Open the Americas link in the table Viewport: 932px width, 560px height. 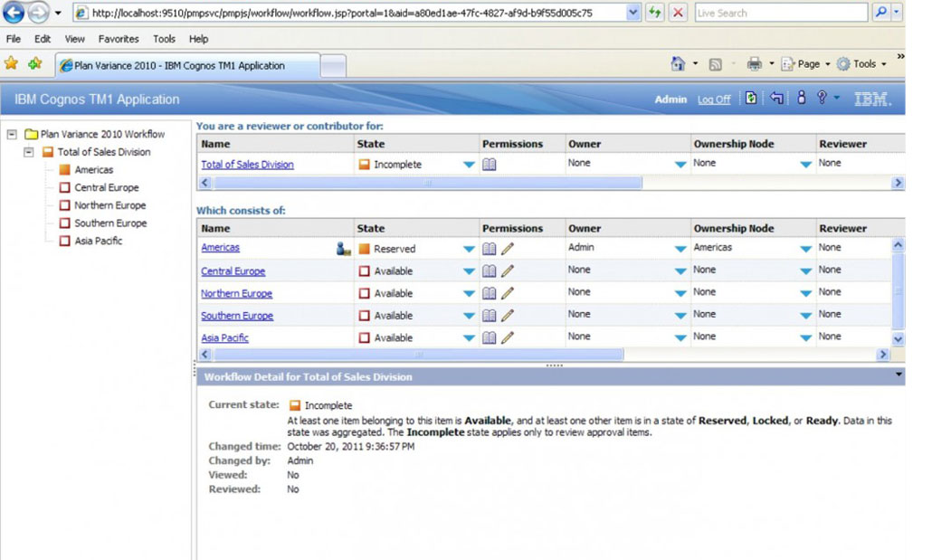(x=220, y=248)
